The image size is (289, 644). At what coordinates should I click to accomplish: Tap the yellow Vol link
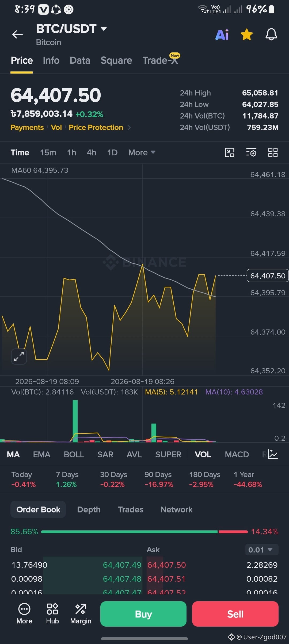pos(56,128)
